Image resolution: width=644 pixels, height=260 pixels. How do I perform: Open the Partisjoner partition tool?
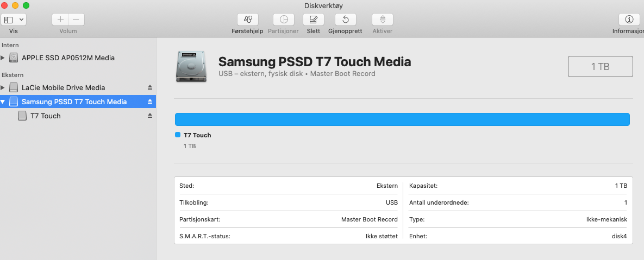283,20
